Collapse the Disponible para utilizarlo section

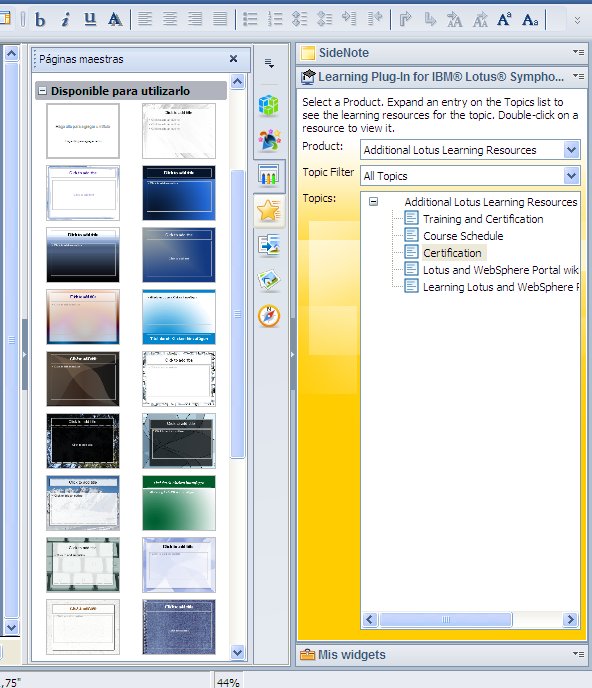click(43, 91)
